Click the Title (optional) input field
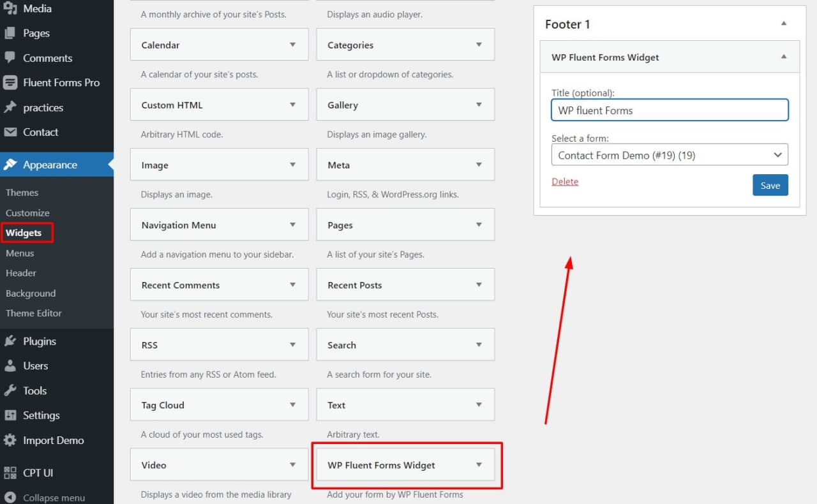Image resolution: width=817 pixels, height=504 pixels. coord(670,110)
